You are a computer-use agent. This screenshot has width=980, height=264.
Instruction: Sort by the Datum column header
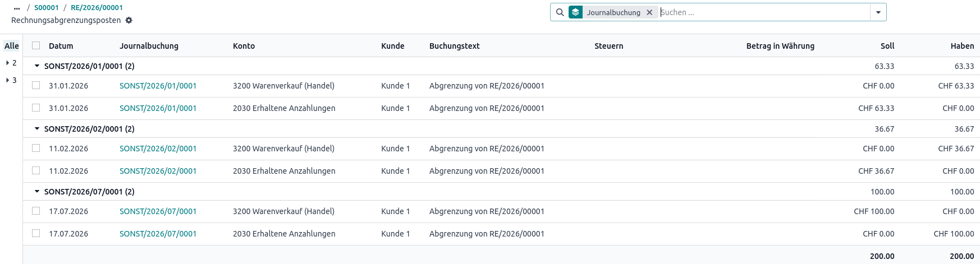61,46
